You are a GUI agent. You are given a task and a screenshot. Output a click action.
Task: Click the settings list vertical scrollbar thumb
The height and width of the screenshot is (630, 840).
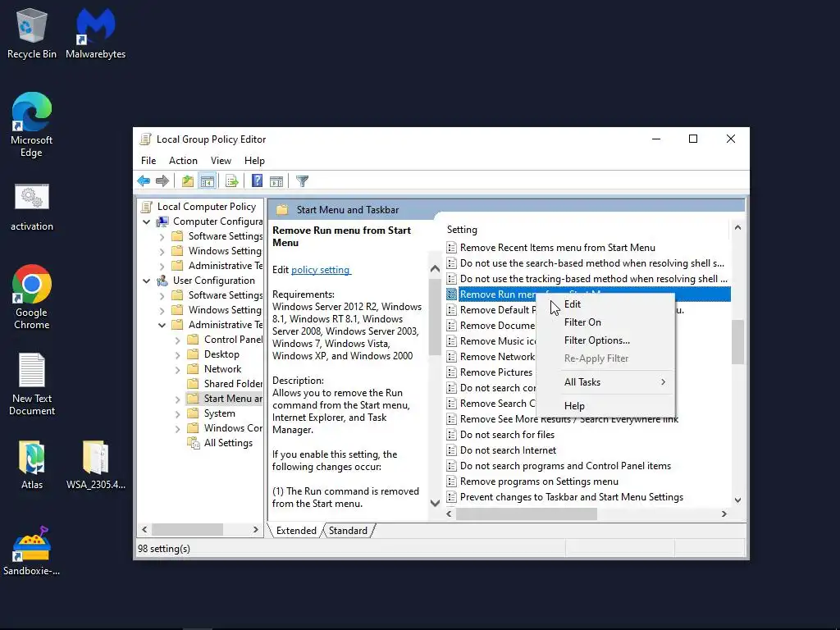tap(737, 342)
